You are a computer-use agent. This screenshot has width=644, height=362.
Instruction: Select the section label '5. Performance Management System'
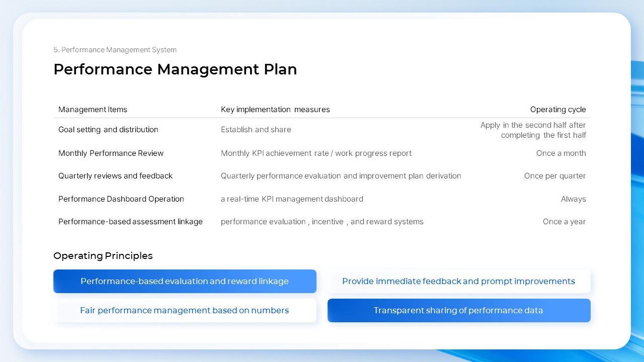pyautogui.click(x=115, y=50)
